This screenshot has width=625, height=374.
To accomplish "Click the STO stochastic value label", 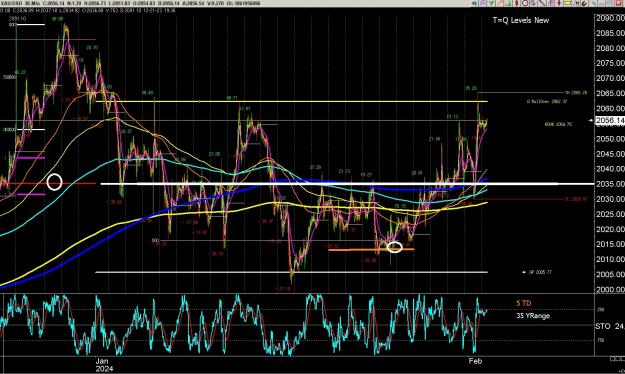I will [609, 326].
